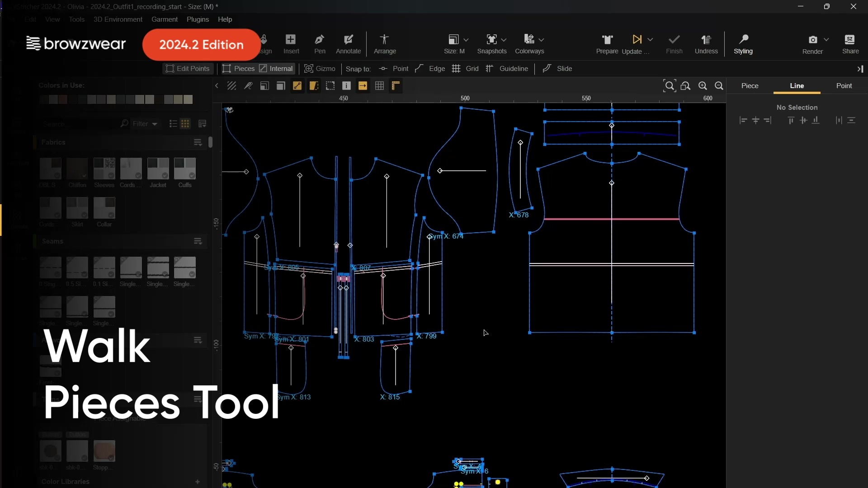Image resolution: width=868 pixels, height=488 pixels.
Task: Toggle the ruler display icon
Action: point(396,86)
